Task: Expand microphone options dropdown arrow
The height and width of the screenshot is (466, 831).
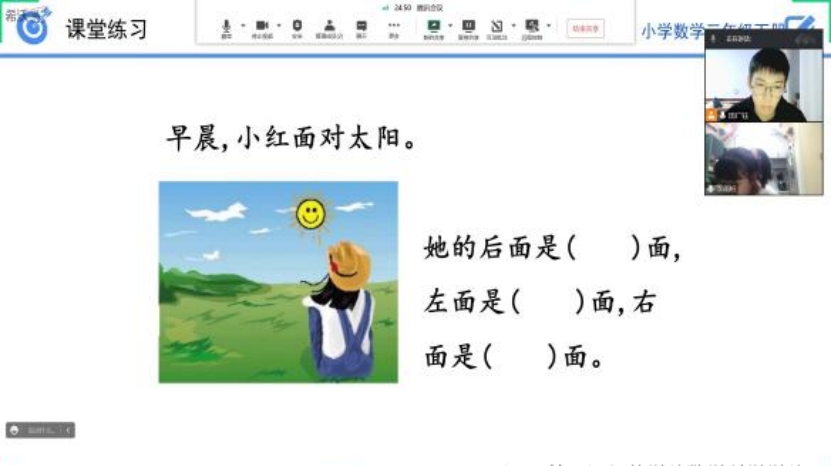Action: [243, 26]
